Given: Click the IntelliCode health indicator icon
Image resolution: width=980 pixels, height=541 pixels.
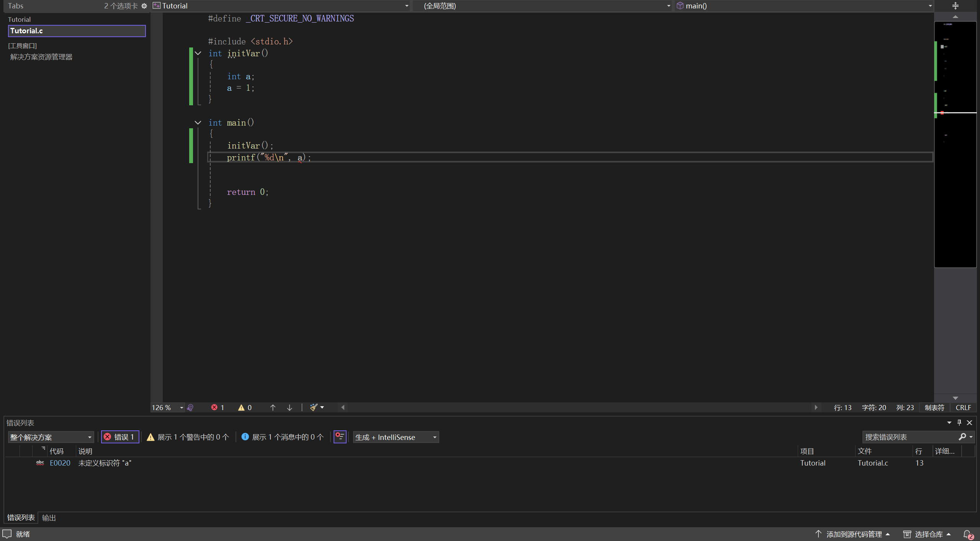Looking at the screenshot, I should pyautogui.click(x=190, y=407).
